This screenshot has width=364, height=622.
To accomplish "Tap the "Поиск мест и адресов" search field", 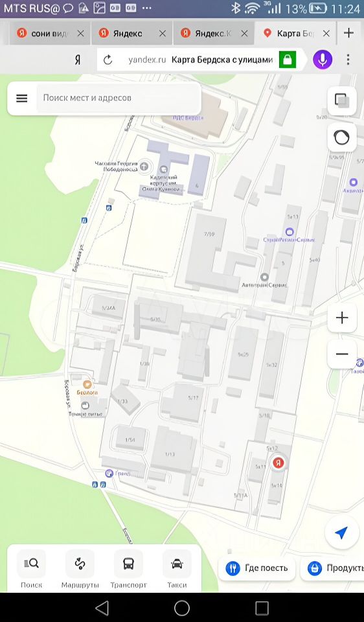I will click(x=118, y=98).
